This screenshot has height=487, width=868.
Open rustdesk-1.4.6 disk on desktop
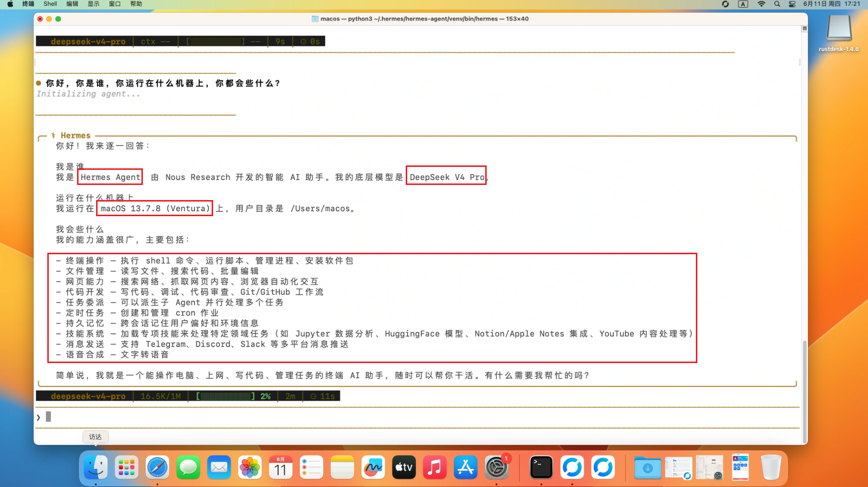pyautogui.click(x=839, y=33)
